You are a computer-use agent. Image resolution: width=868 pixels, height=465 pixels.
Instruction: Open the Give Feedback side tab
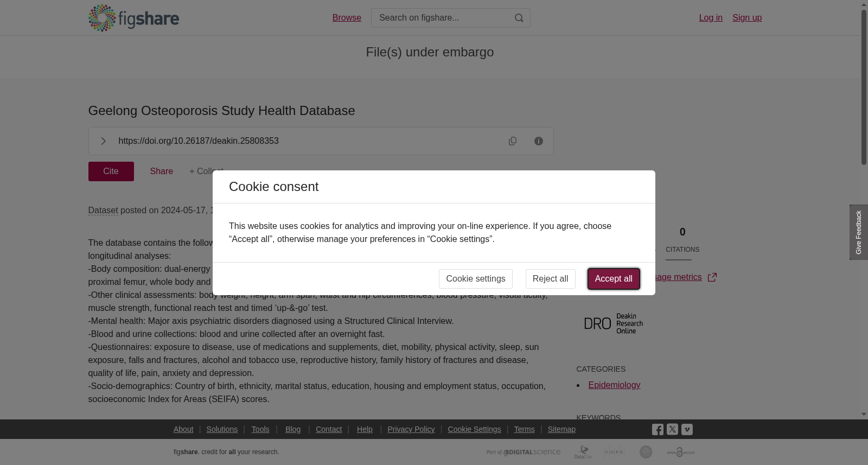[859, 232]
